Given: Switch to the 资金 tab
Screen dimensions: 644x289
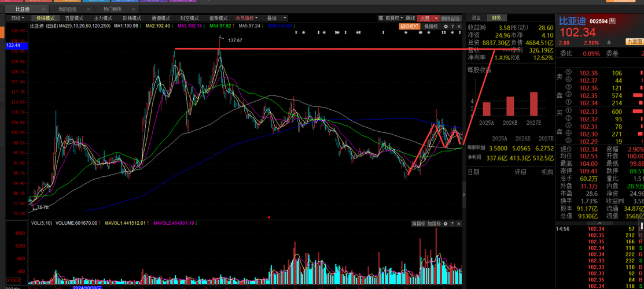Looking at the screenshot, I should click(476, 18).
